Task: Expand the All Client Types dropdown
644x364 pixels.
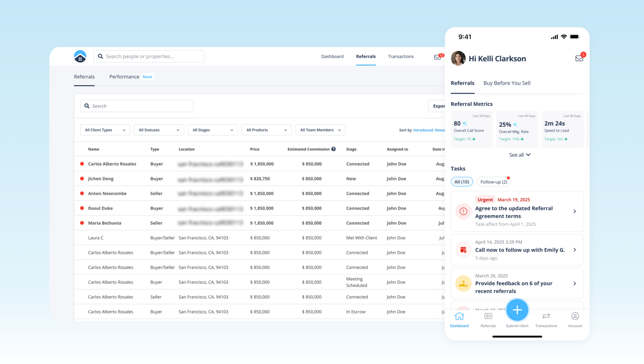Action: [105, 130]
